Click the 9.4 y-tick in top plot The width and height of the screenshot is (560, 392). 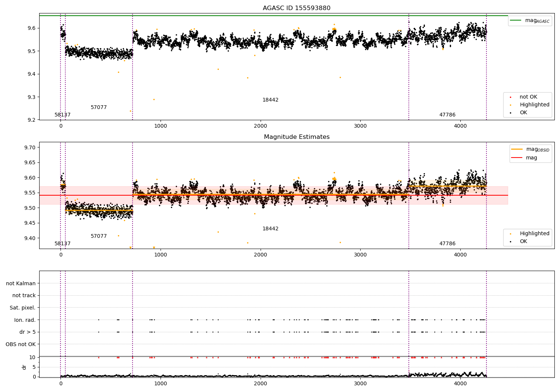(32, 74)
